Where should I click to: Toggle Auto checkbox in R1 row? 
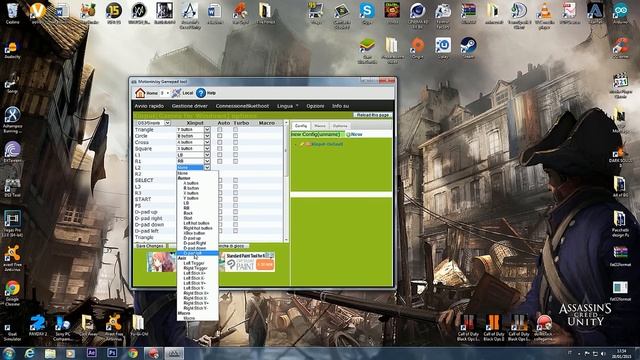220,161
